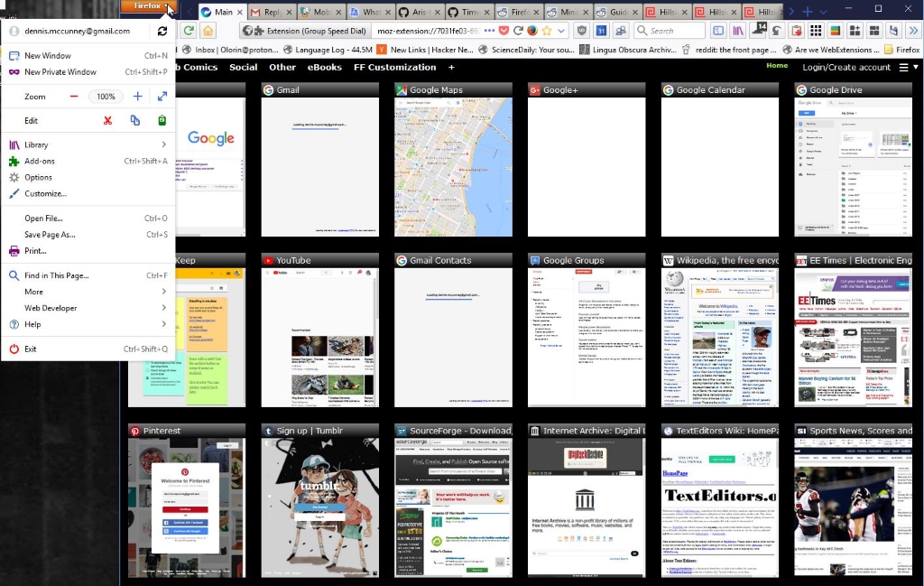The image size is (924, 586).
Task: Show more toolbar items overflow chevron
Action: click(x=913, y=31)
